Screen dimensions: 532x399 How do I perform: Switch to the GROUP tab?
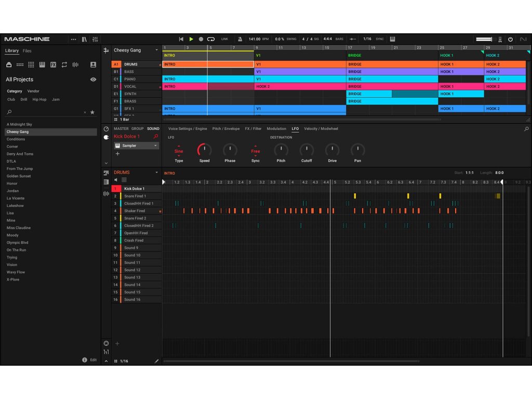click(137, 129)
